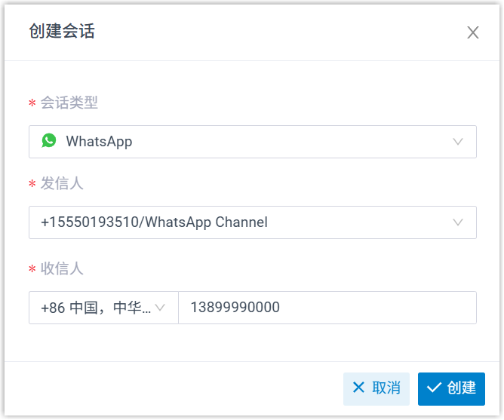Open the 发信人 dropdown arrow
Screen dimensions: 504x420
(458, 222)
